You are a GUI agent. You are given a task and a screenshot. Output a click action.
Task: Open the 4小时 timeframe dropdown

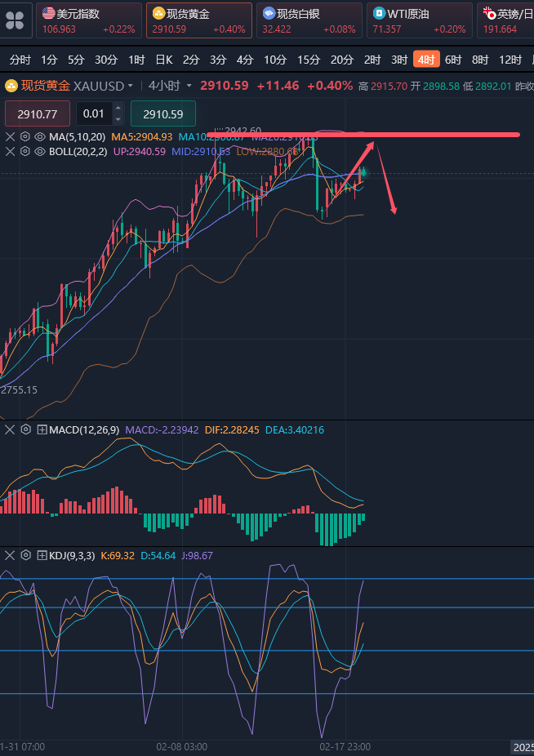pos(171,86)
